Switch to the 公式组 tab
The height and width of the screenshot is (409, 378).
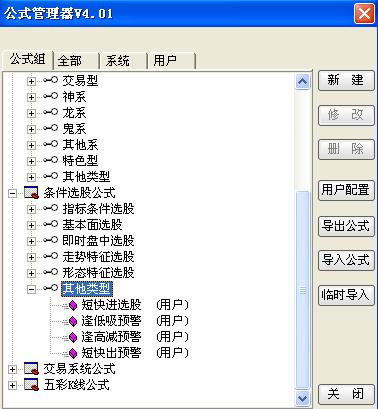[x=27, y=60]
